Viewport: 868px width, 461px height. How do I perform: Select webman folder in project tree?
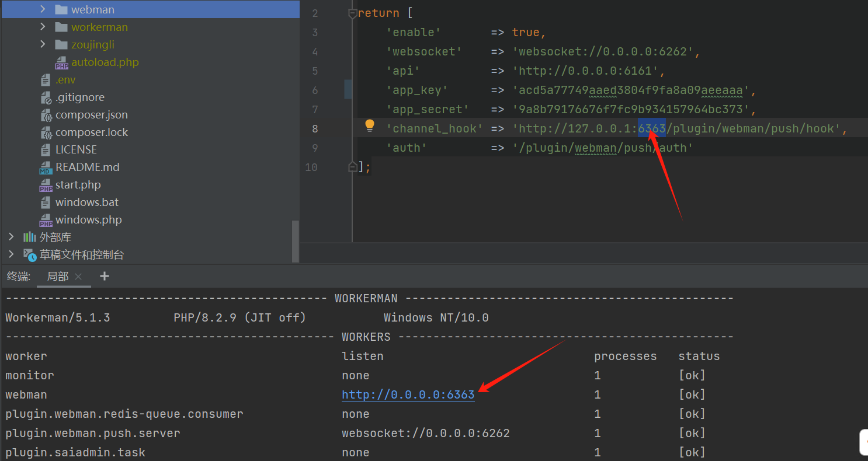(93, 9)
